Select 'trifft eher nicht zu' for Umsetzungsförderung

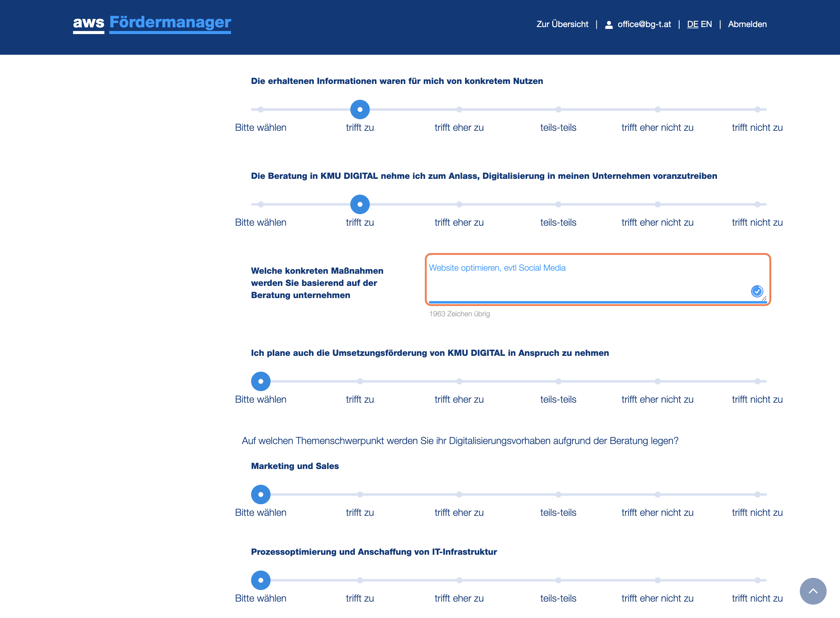(657, 381)
